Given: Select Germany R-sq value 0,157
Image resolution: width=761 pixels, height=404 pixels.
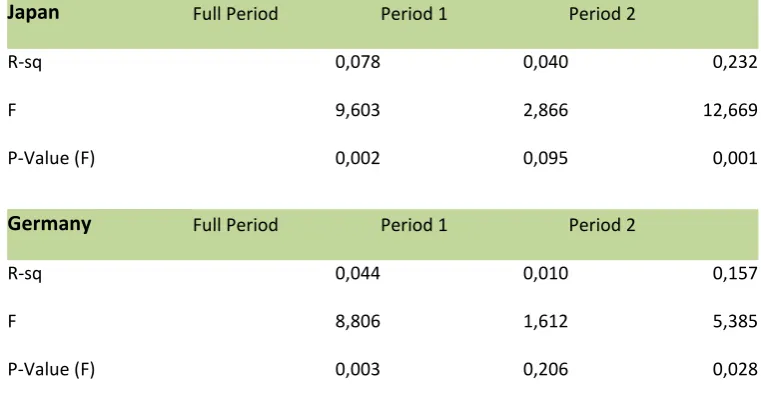Looking at the screenshot, I should pyautogui.click(x=735, y=273).
